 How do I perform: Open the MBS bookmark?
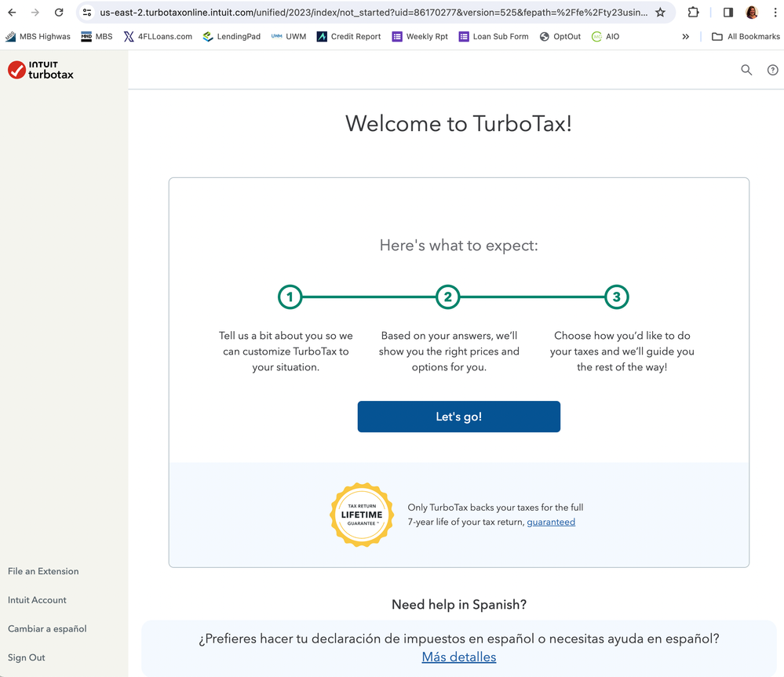[97, 36]
